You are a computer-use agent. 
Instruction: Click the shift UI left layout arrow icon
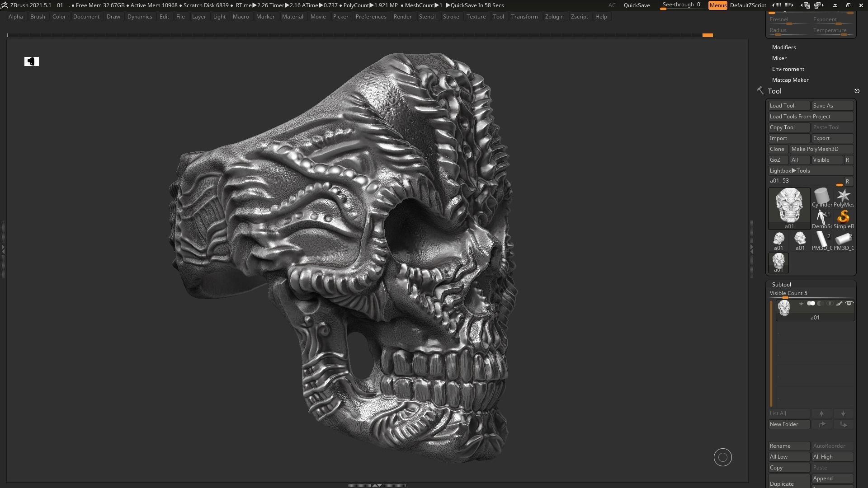point(776,5)
